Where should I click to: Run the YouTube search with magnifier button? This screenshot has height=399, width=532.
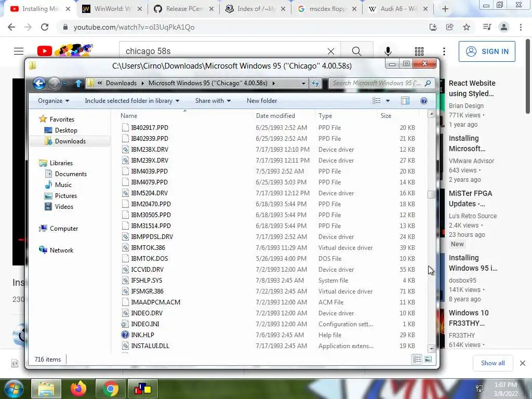[356, 51]
